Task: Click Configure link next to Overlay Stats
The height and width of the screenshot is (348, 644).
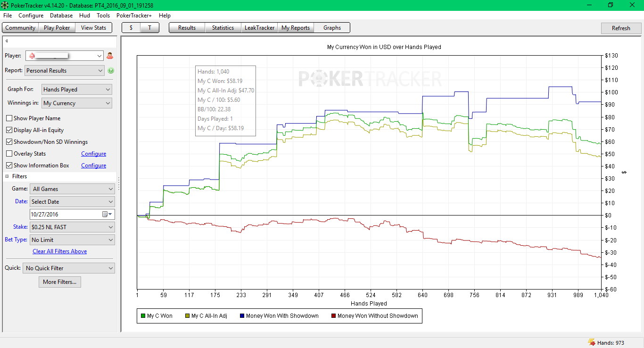Action: click(93, 154)
